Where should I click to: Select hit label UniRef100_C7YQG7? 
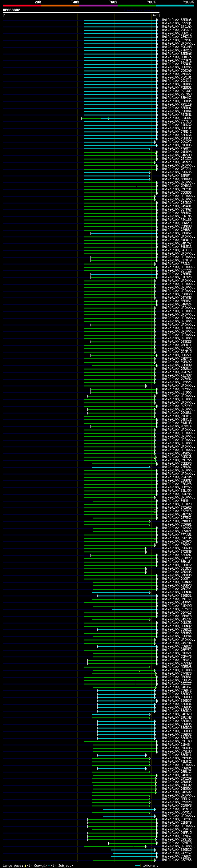pyautogui.click(x=176, y=836)
